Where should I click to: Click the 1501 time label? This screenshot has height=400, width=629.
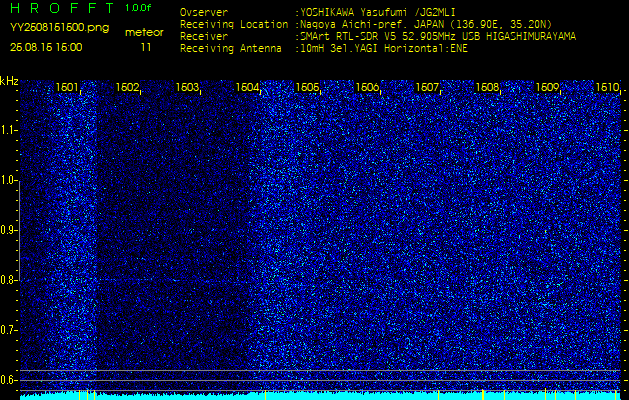point(67,87)
